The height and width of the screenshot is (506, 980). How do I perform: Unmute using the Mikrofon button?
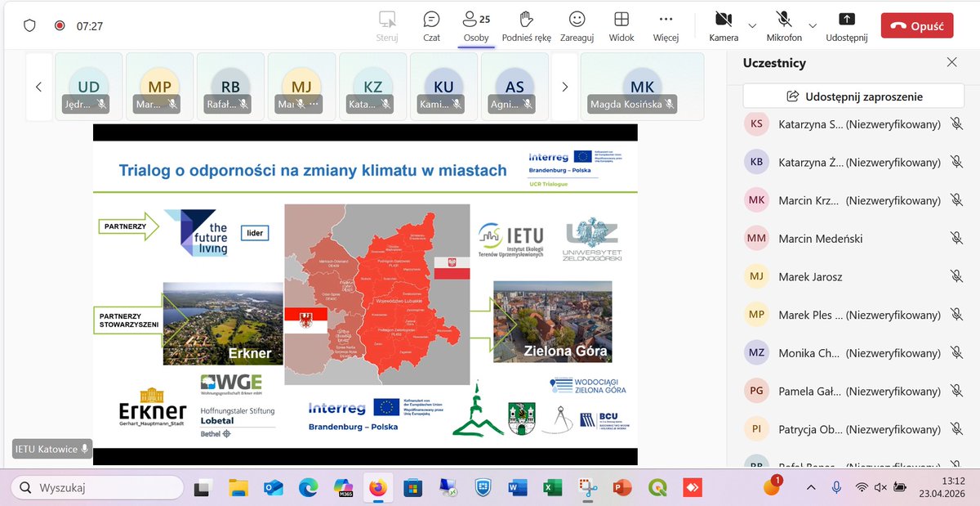(x=784, y=25)
